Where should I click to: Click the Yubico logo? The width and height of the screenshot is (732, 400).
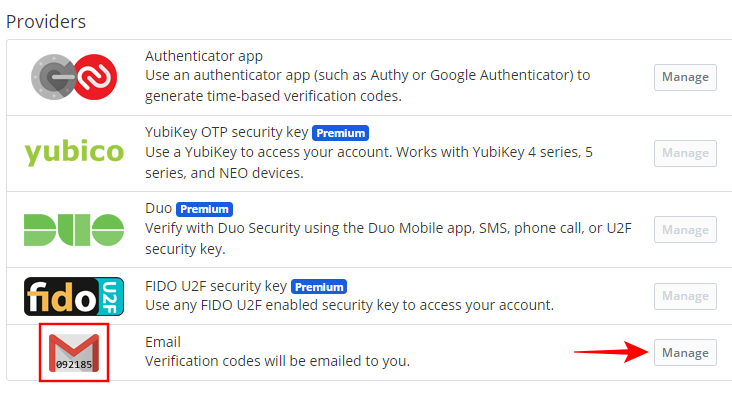pyautogui.click(x=74, y=153)
